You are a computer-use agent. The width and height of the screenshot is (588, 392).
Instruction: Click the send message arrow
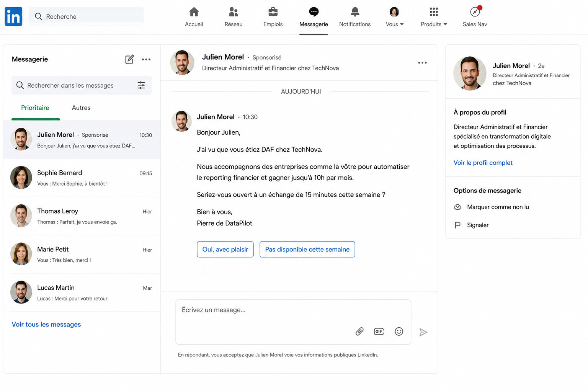pyautogui.click(x=423, y=332)
